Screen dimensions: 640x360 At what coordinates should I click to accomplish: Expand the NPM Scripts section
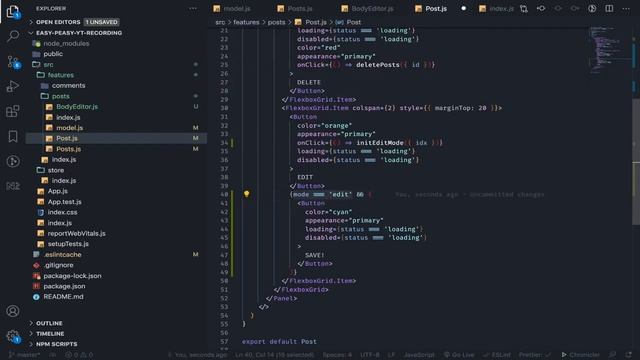[56, 344]
